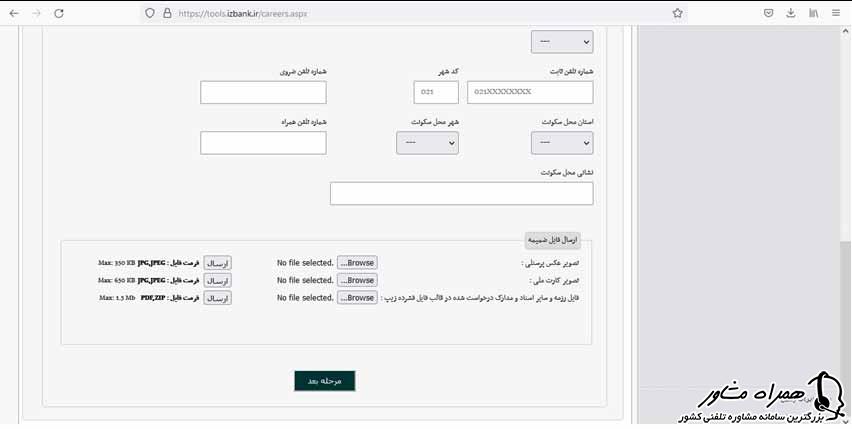Image resolution: width=852 pixels, height=429 pixels.
Task: Click ارسال for the national card row
Action: click(x=217, y=280)
